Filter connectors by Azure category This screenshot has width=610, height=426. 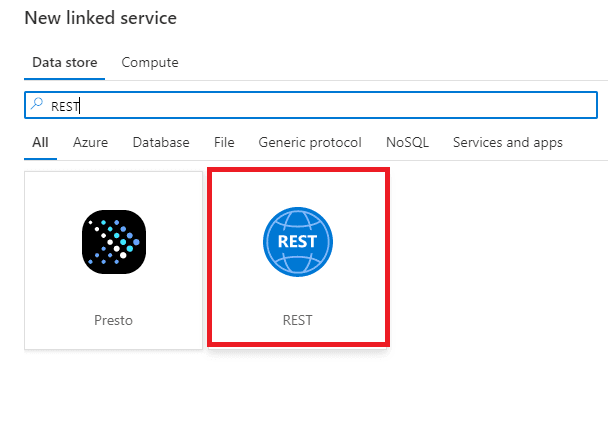pyautogui.click(x=90, y=142)
